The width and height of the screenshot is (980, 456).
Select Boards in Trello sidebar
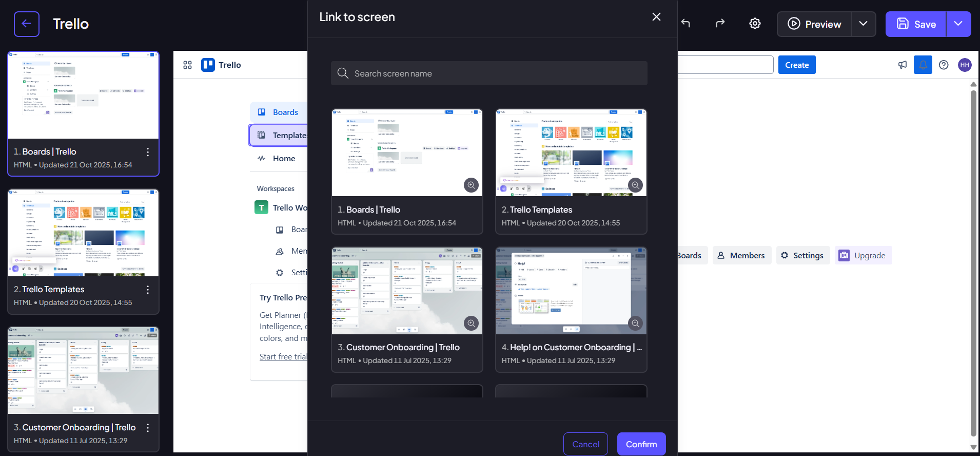click(x=279, y=112)
